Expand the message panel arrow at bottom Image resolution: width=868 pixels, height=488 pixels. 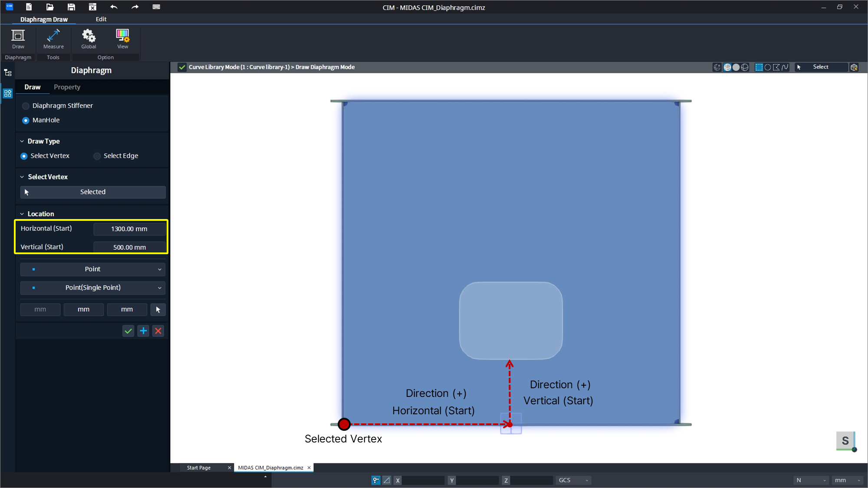(265, 477)
